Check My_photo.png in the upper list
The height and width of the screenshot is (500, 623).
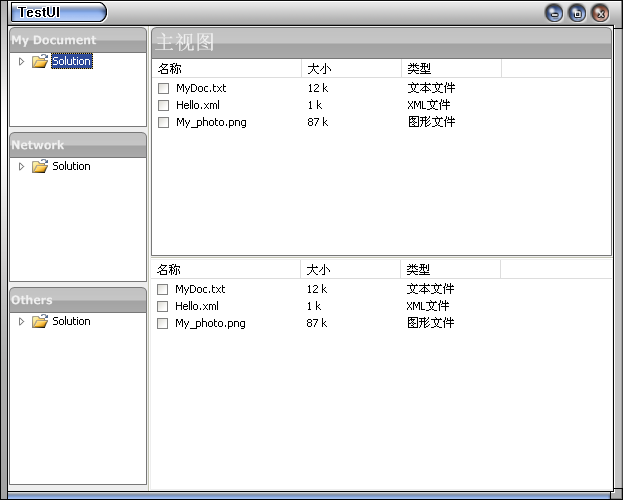point(163,122)
